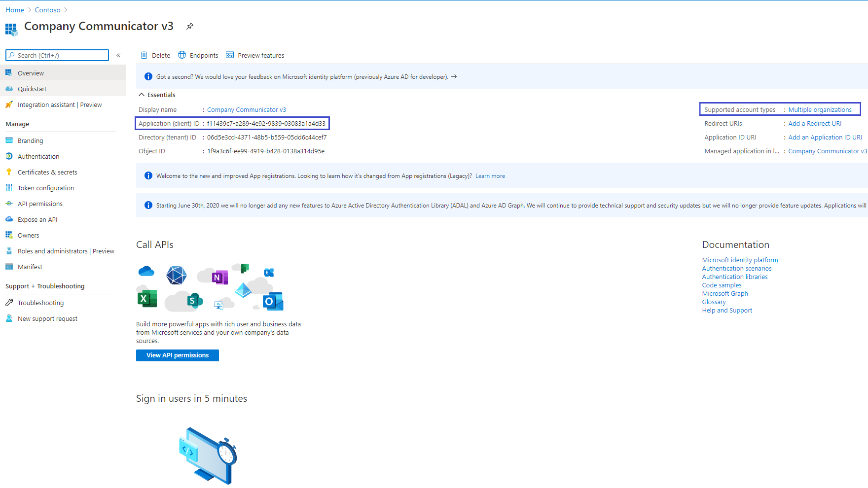
Task: Click the app registration grid icon by title
Action: coord(11,30)
